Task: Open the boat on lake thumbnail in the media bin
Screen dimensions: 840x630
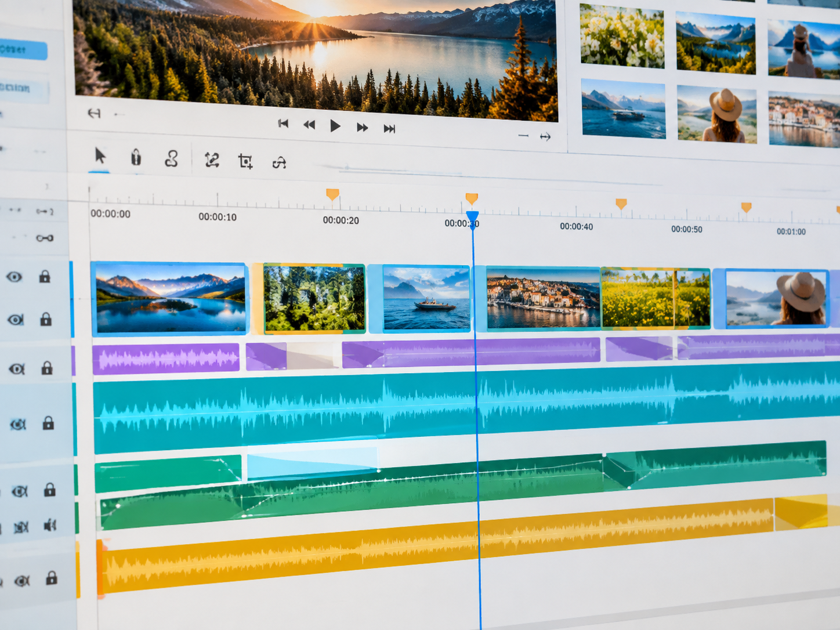Action: pos(624,109)
